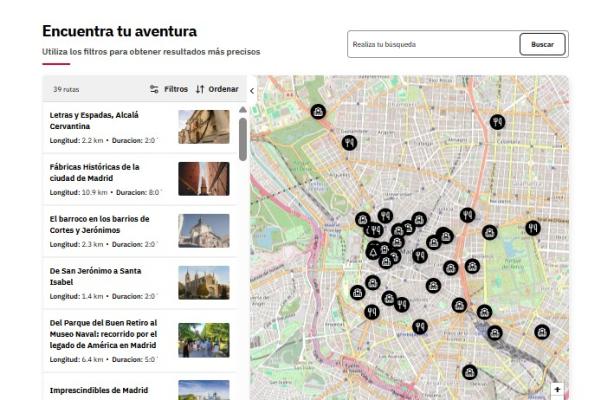Click the scroll-up arrow of the route list
The width and height of the screenshot is (600, 400).
coord(243,110)
